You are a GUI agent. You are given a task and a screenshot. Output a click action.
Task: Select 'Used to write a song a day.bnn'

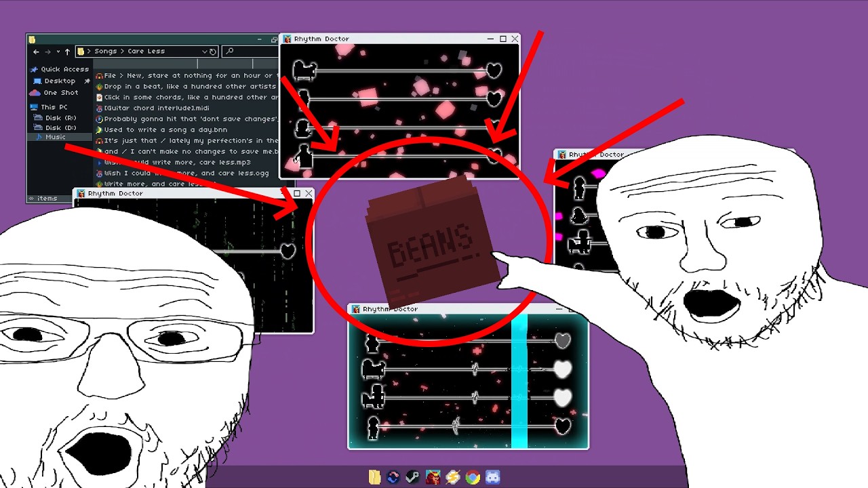click(x=162, y=130)
